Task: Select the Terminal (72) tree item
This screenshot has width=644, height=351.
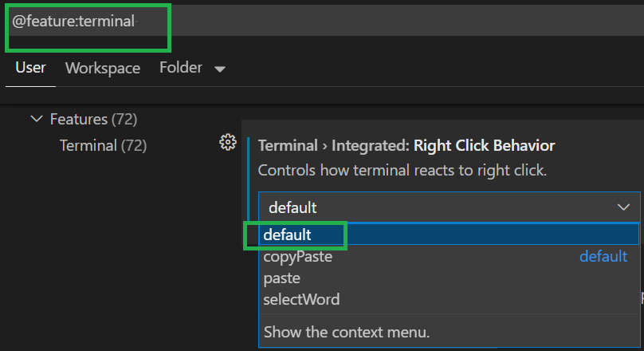Action: pos(103,145)
